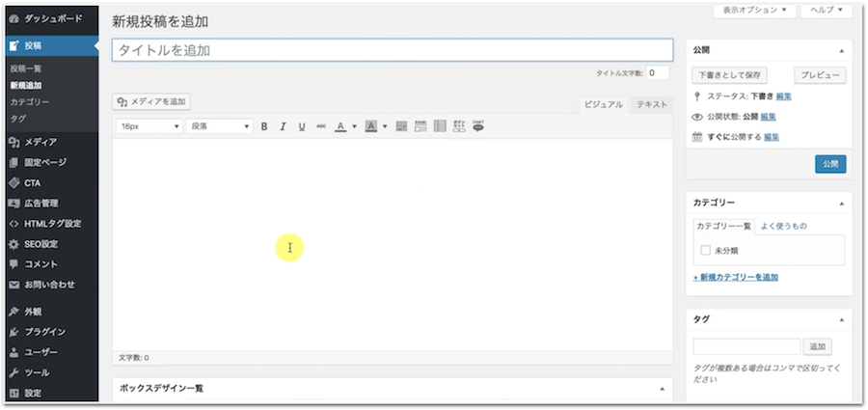Open the 段落 paragraph format dropdown
The height and width of the screenshot is (410, 868).
pyautogui.click(x=220, y=126)
